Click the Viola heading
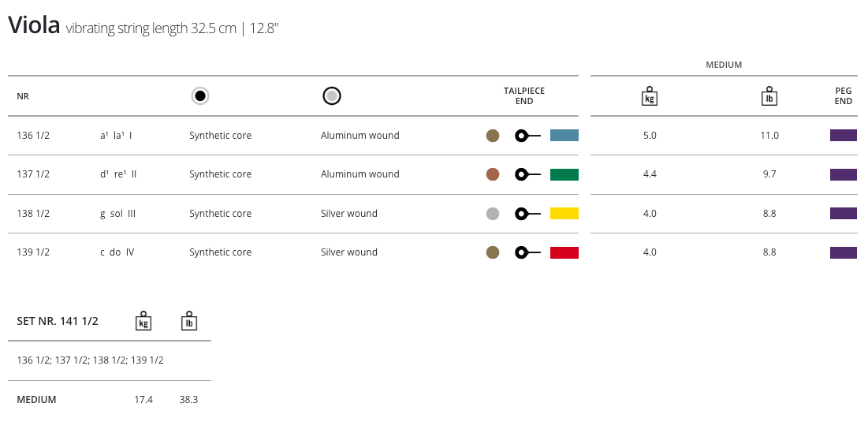 [34, 25]
